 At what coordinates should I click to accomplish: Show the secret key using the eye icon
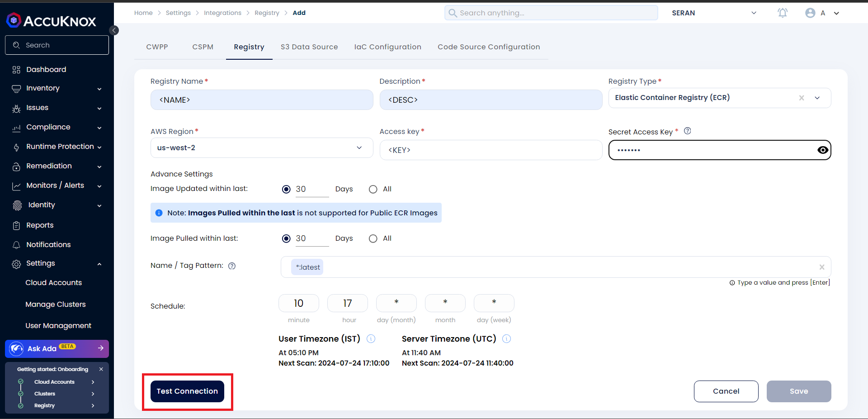click(x=823, y=150)
